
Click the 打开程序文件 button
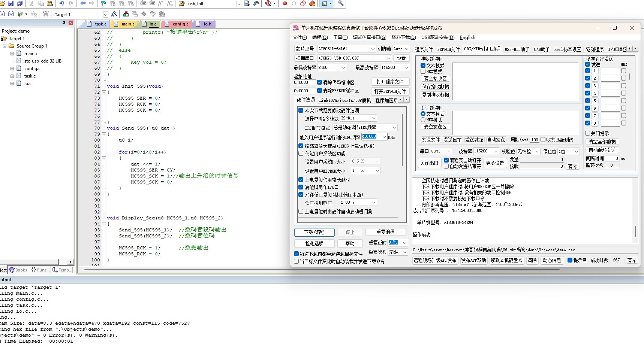pos(390,82)
